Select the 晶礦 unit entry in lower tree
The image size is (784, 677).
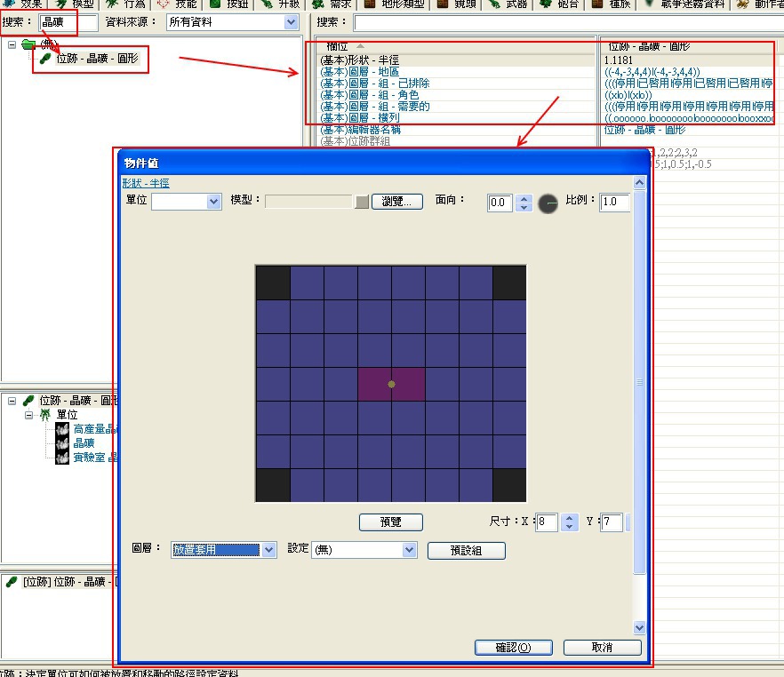pos(84,443)
